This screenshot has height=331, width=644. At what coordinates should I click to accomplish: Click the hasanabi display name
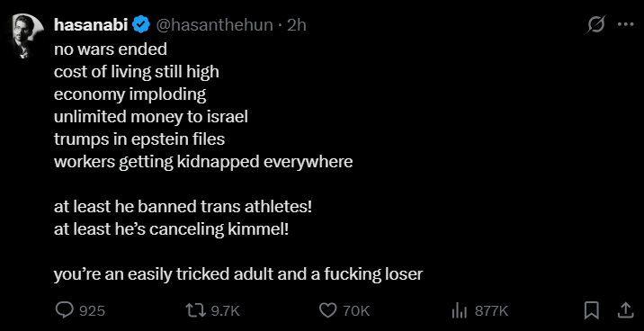[x=92, y=25]
